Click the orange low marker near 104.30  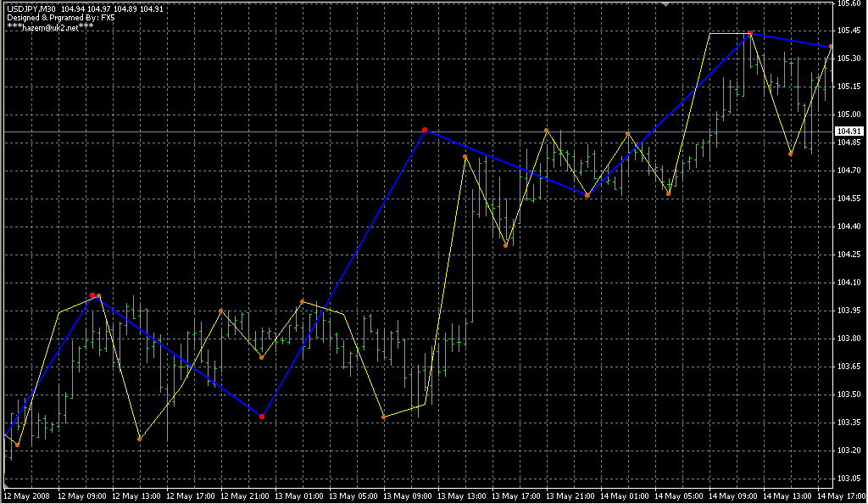pos(506,245)
